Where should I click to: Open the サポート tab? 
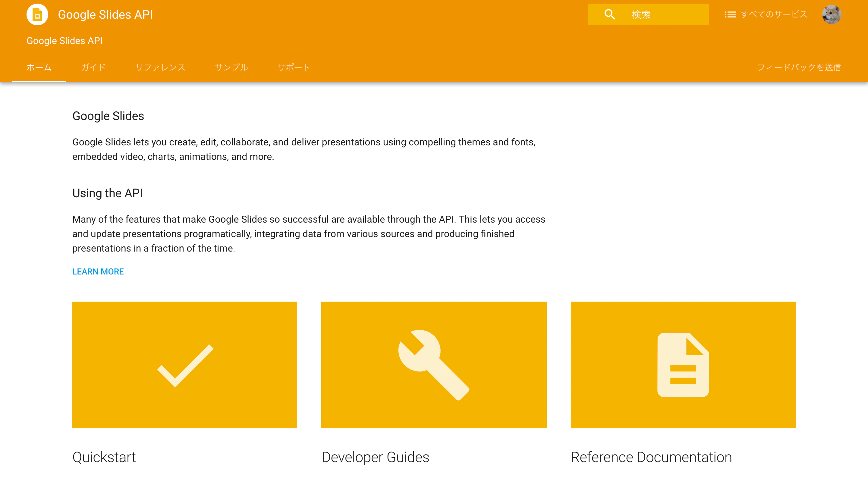point(294,67)
